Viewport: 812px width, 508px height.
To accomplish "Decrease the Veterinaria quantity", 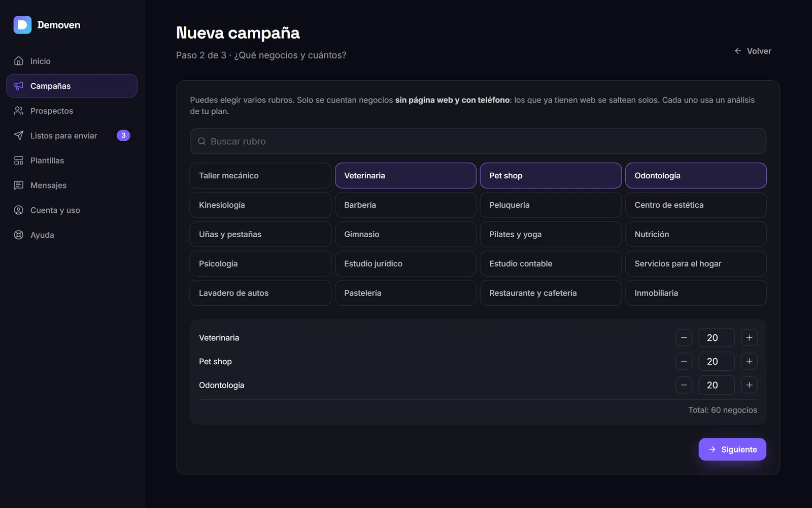I will click(684, 338).
